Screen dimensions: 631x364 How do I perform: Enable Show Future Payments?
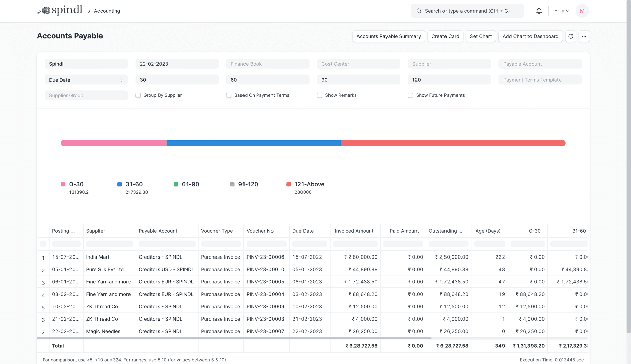point(410,95)
